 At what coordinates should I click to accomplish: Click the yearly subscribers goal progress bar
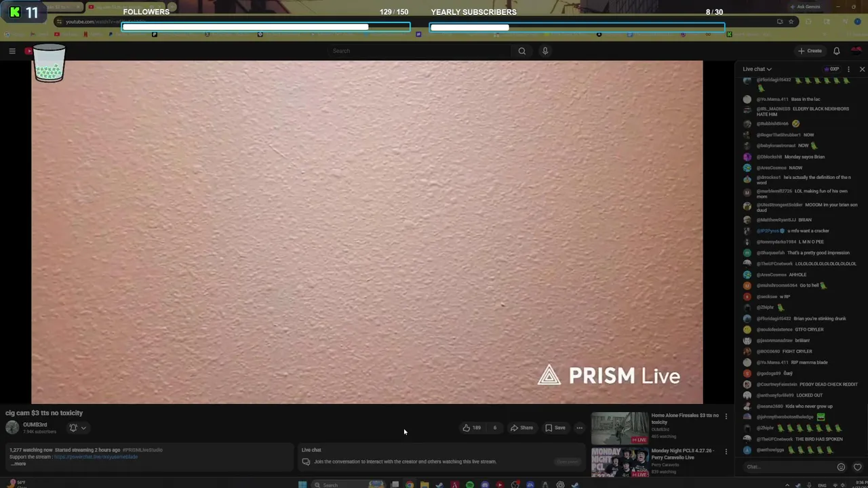(577, 27)
